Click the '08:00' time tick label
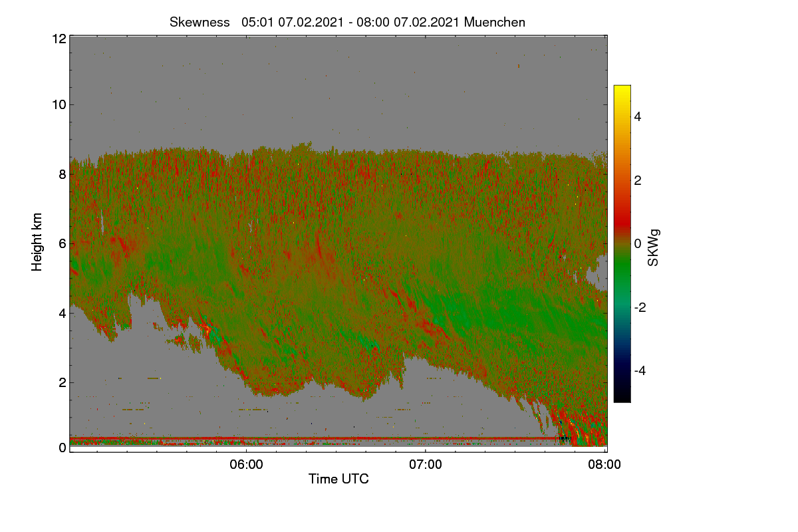 [x=605, y=465]
